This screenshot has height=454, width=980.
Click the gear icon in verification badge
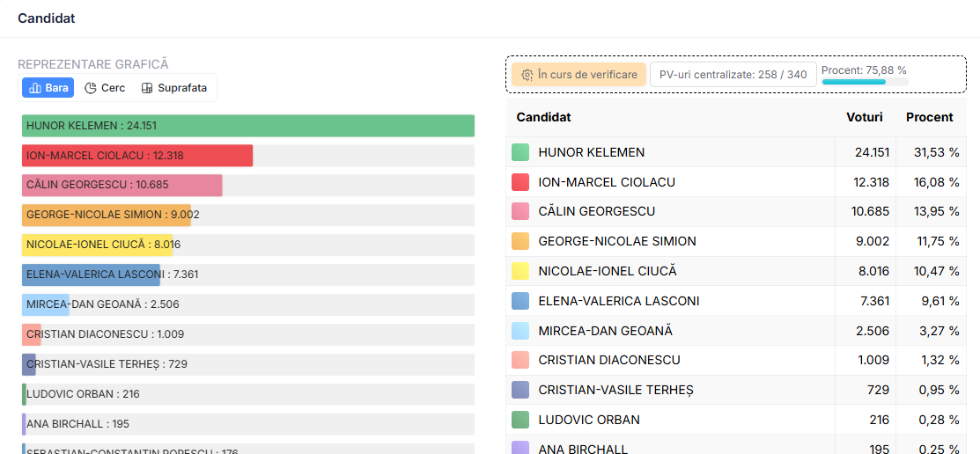527,75
